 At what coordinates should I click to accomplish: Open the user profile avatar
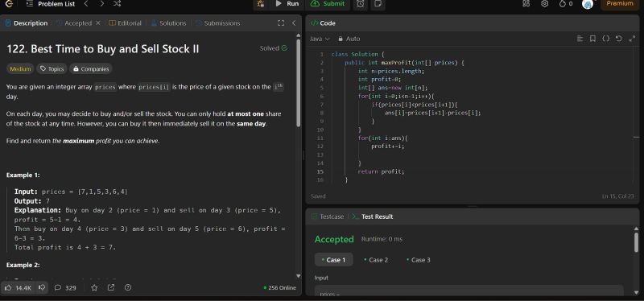(588, 4)
